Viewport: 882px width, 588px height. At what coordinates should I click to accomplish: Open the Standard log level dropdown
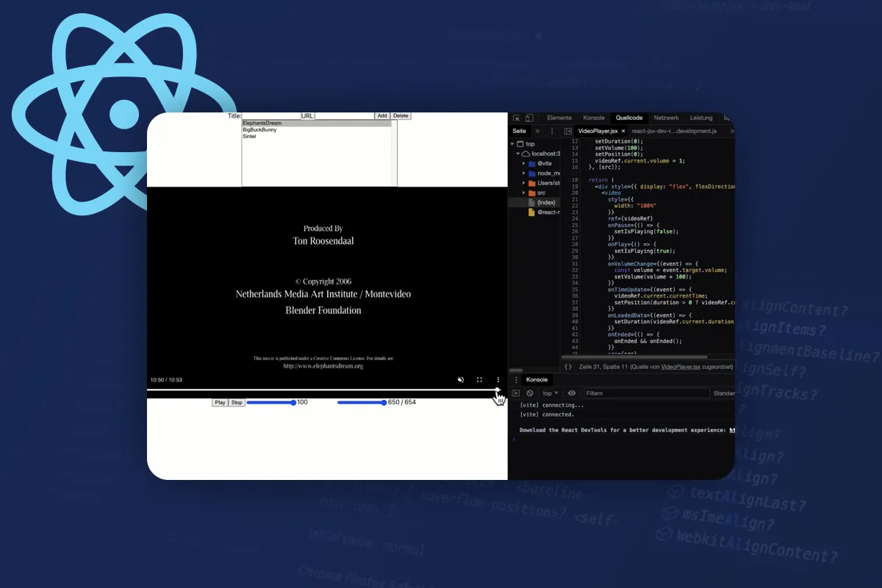(724, 393)
